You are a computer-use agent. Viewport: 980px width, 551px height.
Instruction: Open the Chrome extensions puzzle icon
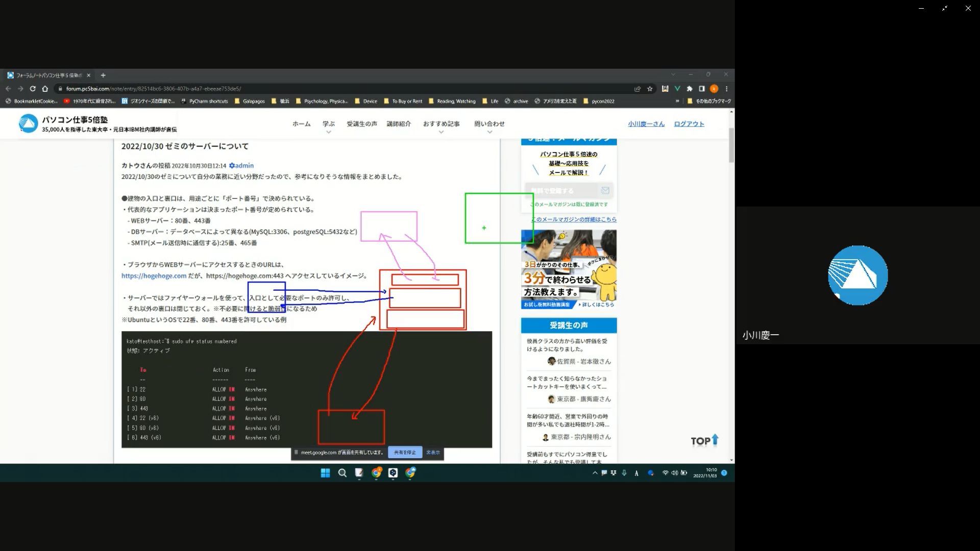tap(690, 89)
